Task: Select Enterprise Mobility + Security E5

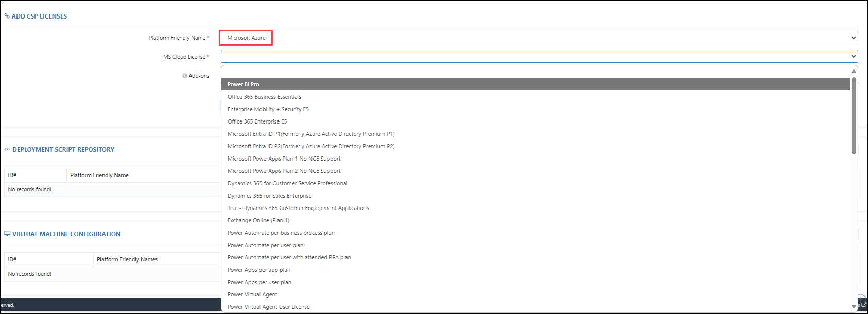Action: click(535, 109)
